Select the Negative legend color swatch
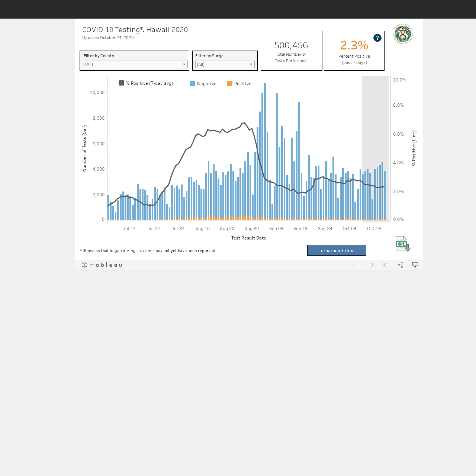 coord(193,83)
